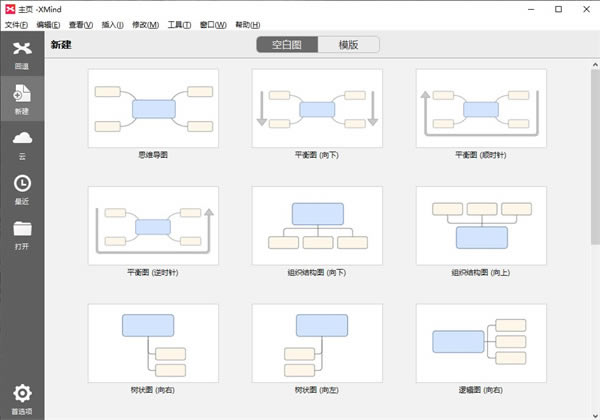The height and width of the screenshot is (420, 600).
Task: Click the 打开 folder icon
Action: 21,230
